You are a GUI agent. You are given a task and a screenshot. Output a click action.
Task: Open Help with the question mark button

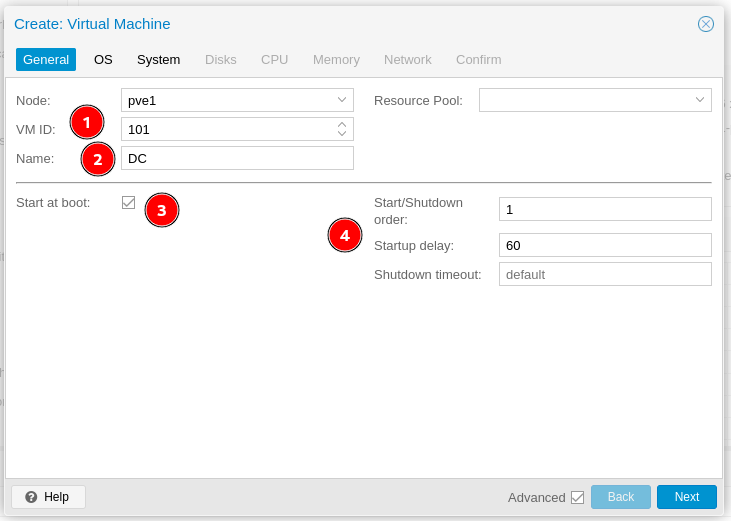coord(48,497)
